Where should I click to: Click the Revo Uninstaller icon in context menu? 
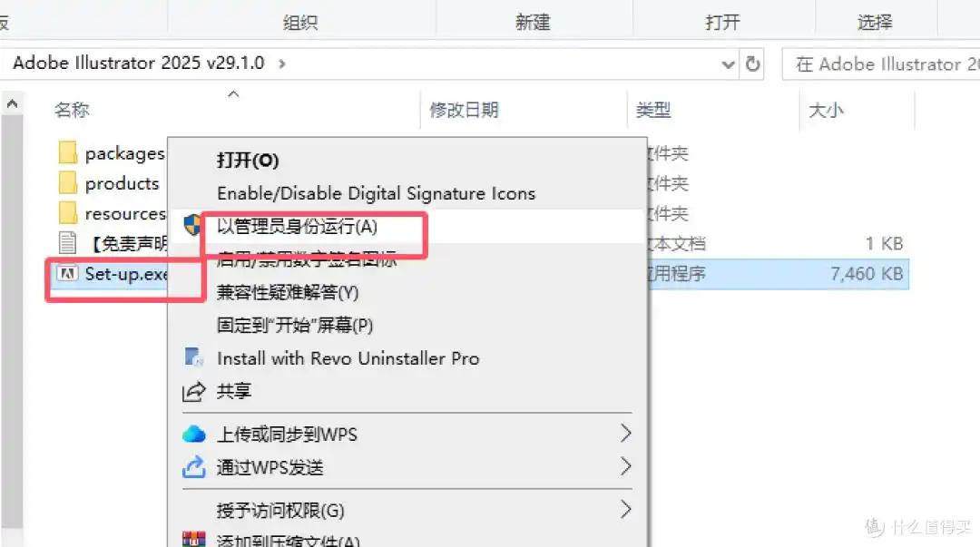(194, 357)
